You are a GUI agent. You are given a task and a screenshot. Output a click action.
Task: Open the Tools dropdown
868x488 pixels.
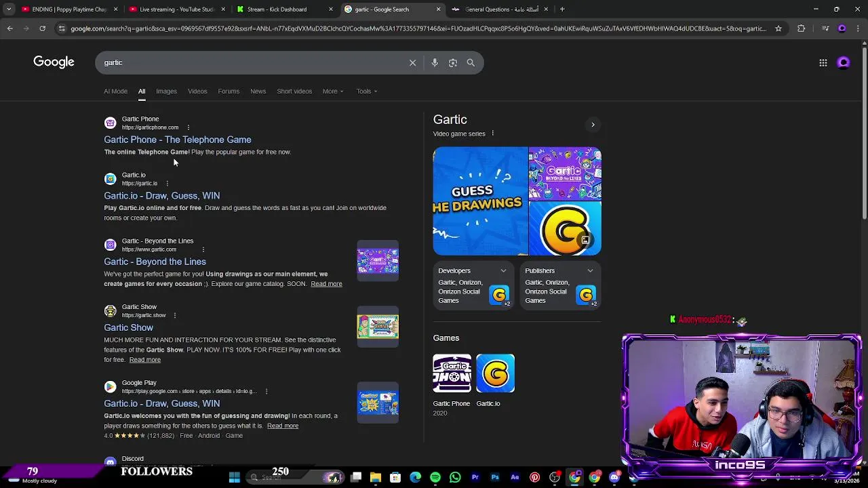[x=367, y=91]
